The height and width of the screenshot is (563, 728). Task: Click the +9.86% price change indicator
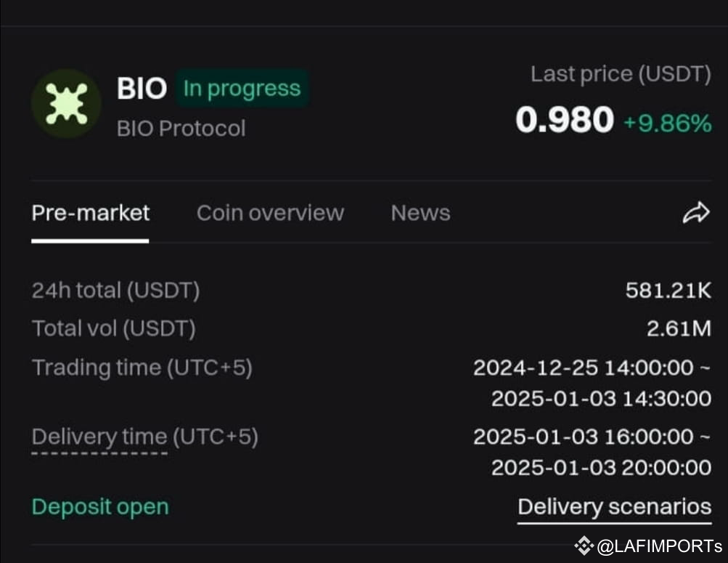point(667,124)
